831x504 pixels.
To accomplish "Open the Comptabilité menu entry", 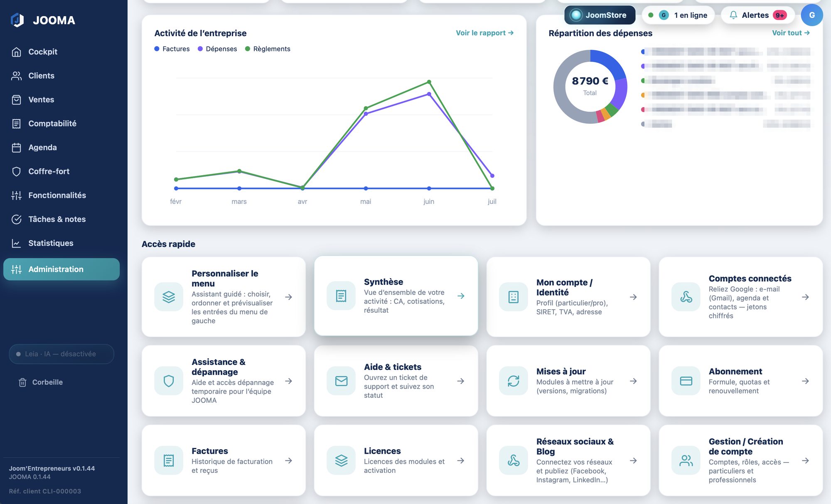I will click(61, 124).
